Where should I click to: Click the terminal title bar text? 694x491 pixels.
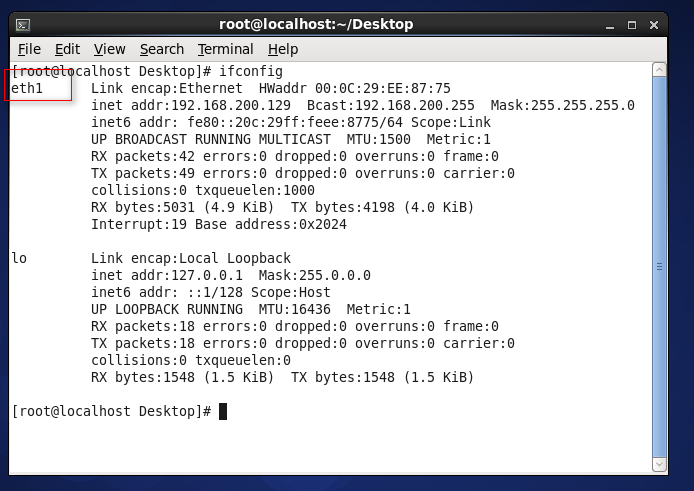tap(316, 24)
